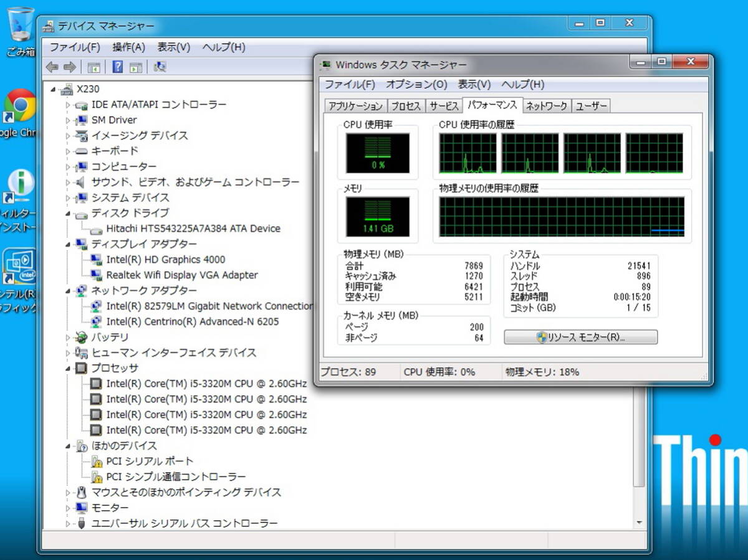Expand the バッテリ category

pyautogui.click(x=69, y=338)
